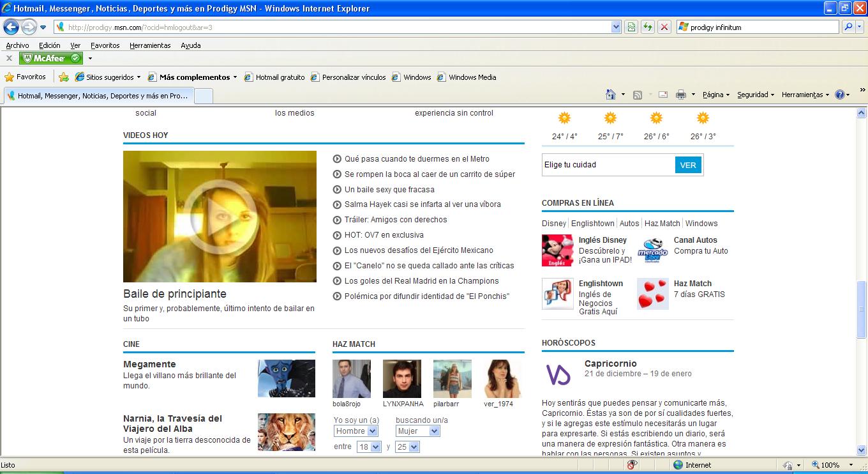
Task: Click the RSS feeds icon
Action: click(x=638, y=94)
